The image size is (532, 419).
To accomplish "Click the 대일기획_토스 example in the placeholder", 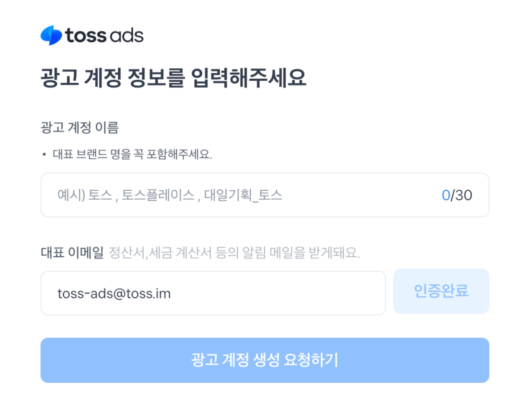I will 243,195.
